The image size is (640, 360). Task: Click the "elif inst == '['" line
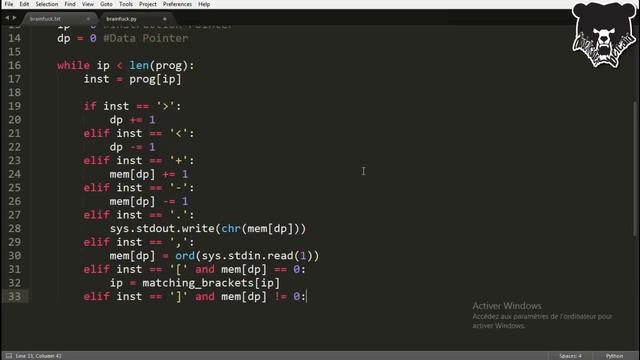[x=194, y=269]
